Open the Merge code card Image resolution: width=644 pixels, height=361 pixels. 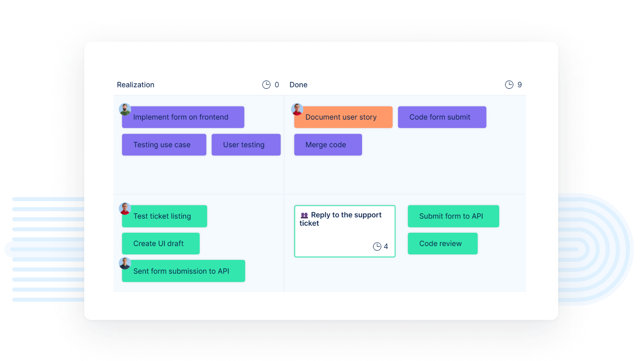[328, 145]
